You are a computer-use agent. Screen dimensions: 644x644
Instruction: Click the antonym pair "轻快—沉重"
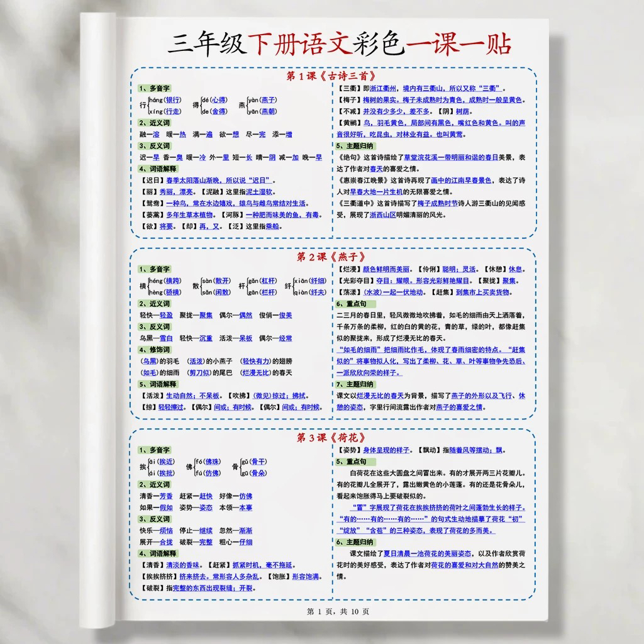[196, 338]
